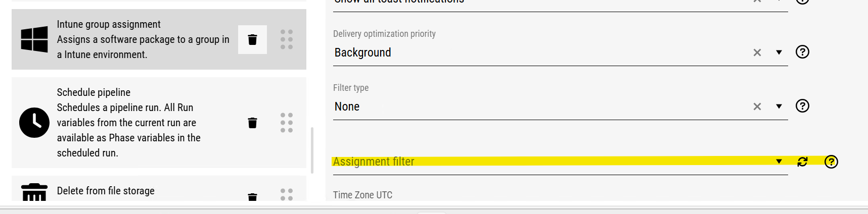Delete the Schedule pipeline step
Screen dimensions: 868x214
click(x=252, y=123)
